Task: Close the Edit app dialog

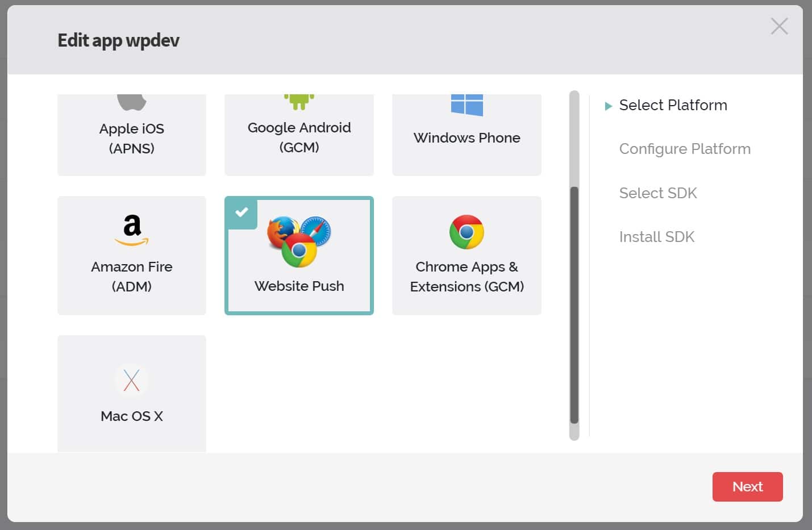Action: 779,26
